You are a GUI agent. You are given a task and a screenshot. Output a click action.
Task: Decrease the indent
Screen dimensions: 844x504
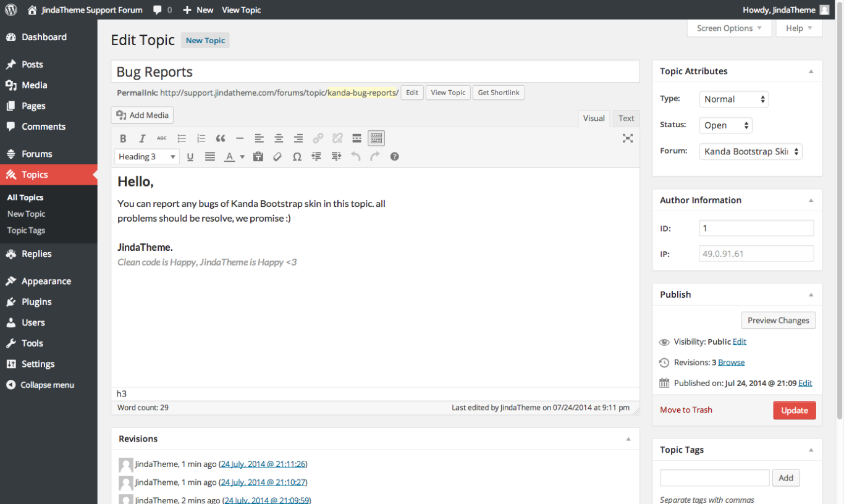[x=316, y=157]
